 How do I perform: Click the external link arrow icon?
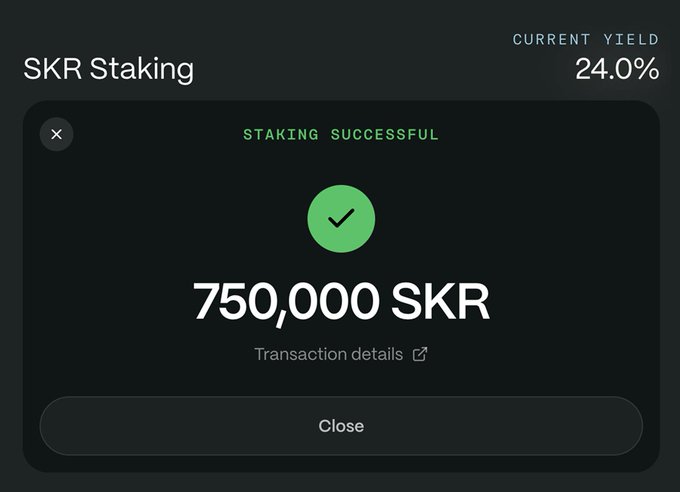pos(420,354)
